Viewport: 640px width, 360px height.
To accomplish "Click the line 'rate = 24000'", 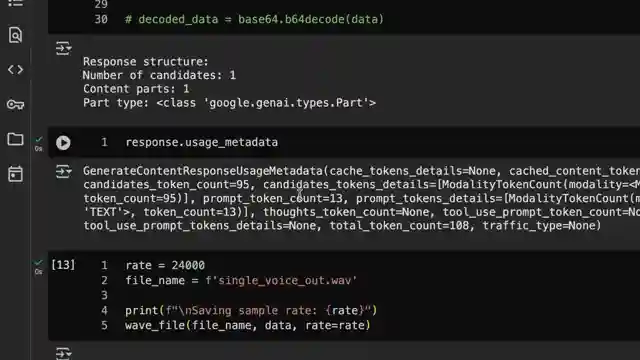I will 165,265.
